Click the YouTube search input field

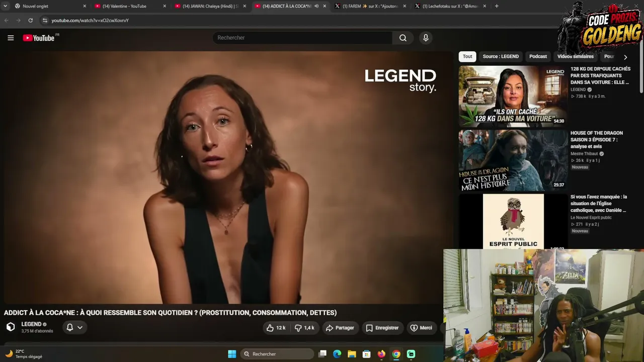303,38
